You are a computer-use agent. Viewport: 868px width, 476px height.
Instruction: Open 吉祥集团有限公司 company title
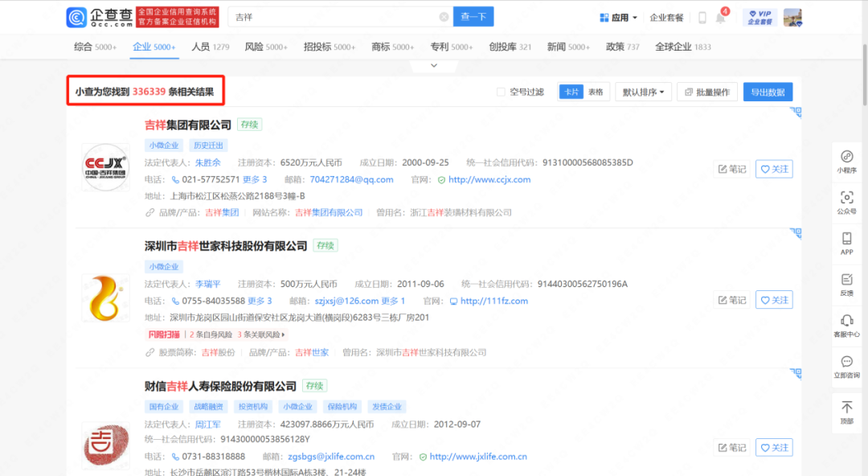187,125
